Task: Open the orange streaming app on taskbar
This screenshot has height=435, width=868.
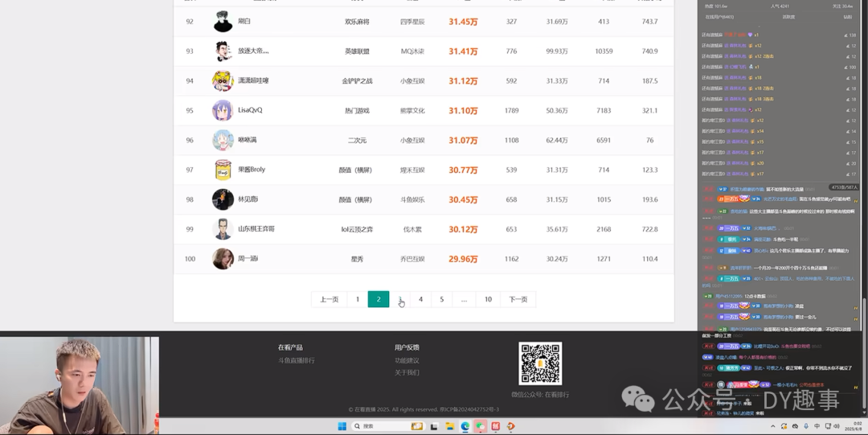Action: coord(511,426)
